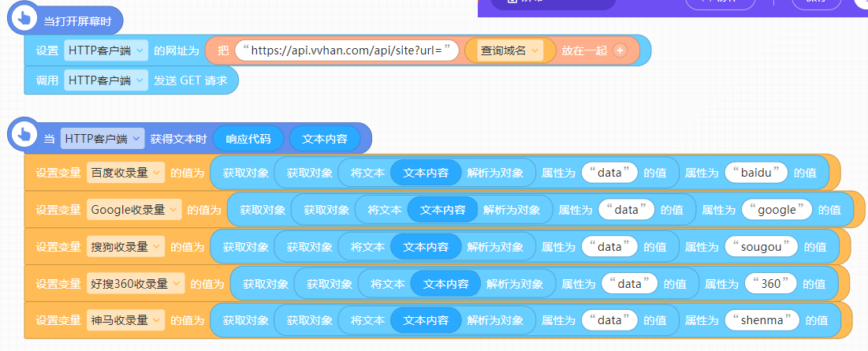
Task: Edit the "google" property name field
Action: tap(777, 210)
